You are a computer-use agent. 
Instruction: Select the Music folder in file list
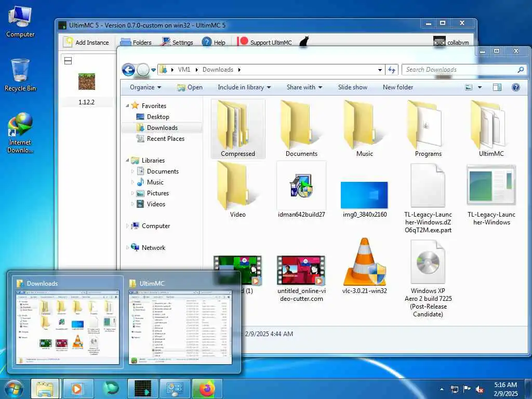pos(365,129)
